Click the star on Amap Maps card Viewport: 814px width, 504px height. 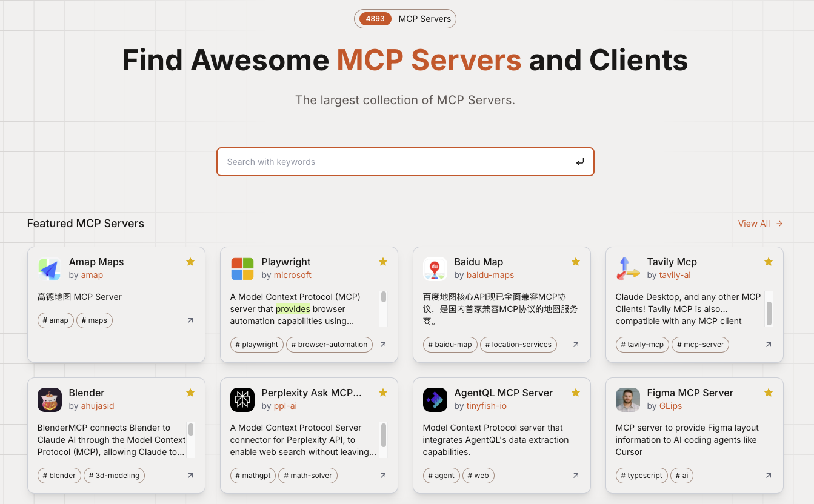point(190,262)
